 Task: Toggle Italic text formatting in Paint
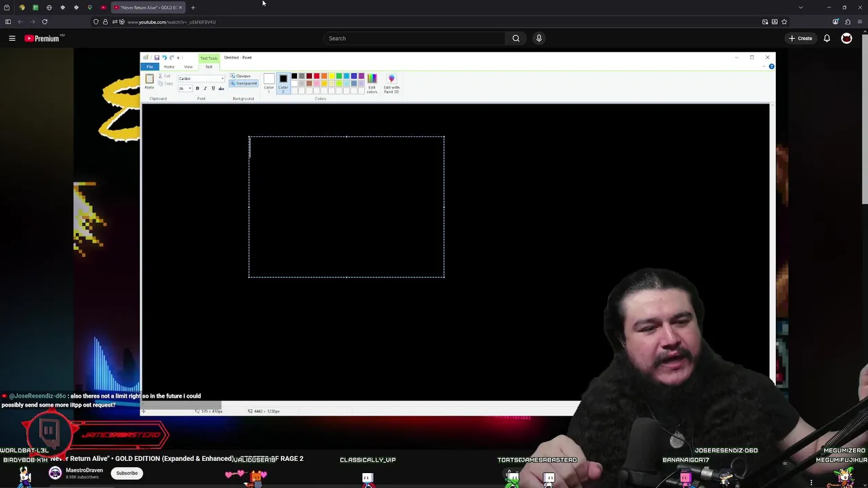205,89
